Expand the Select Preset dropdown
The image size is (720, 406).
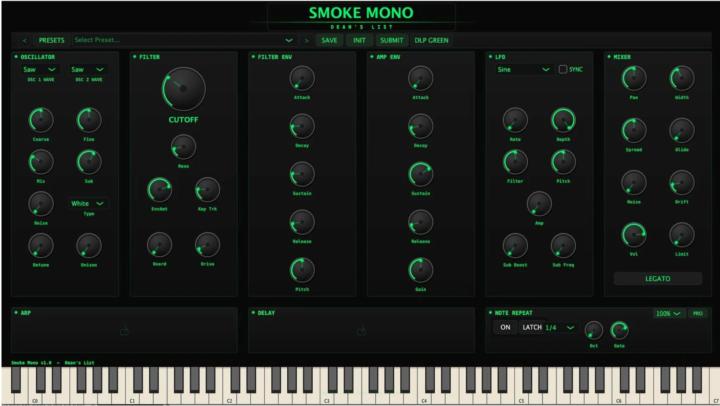289,40
